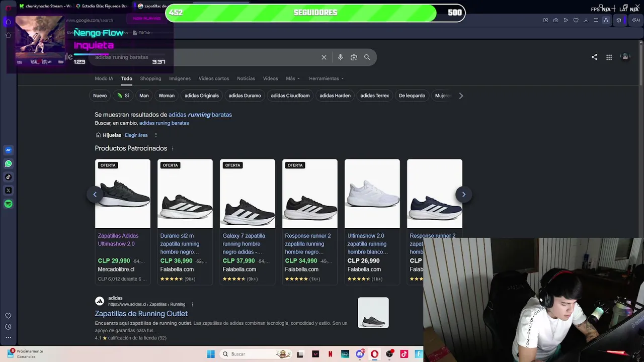Open Zapatillas Adidas Ultimashow 2.0 product link
The image size is (644, 362).
[118, 240]
